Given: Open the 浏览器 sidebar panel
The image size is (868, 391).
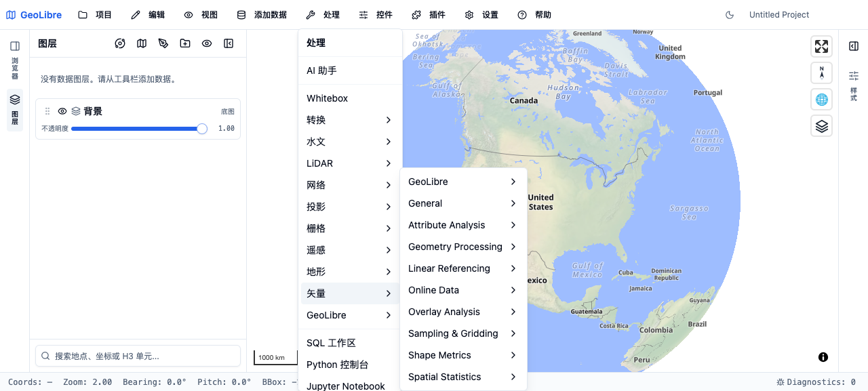Looking at the screenshot, I should click(15, 60).
